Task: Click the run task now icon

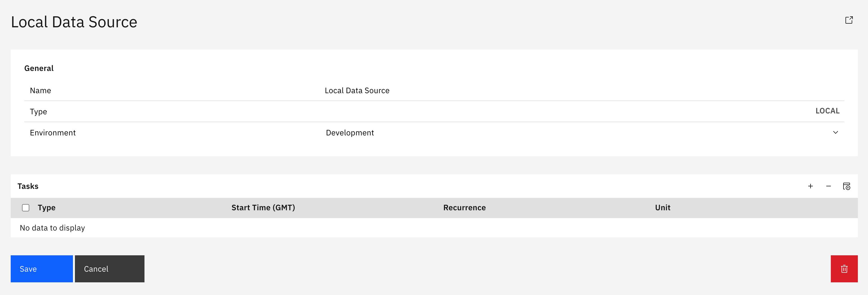Action: coord(846,186)
